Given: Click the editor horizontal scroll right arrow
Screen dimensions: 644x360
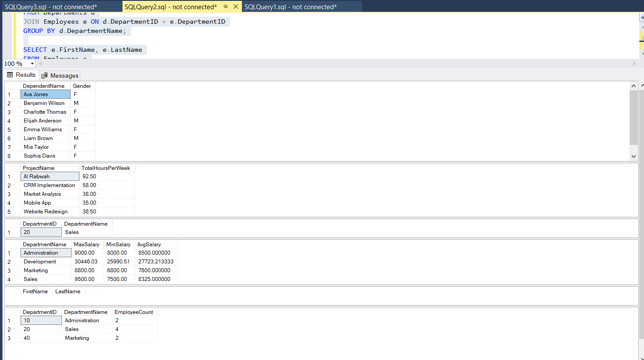Looking at the screenshot, I should [x=634, y=64].
